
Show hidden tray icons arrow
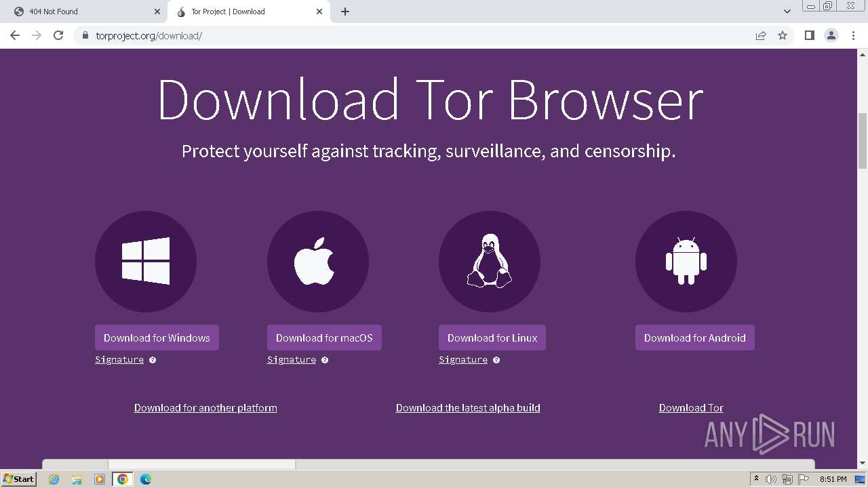(756, 479)
